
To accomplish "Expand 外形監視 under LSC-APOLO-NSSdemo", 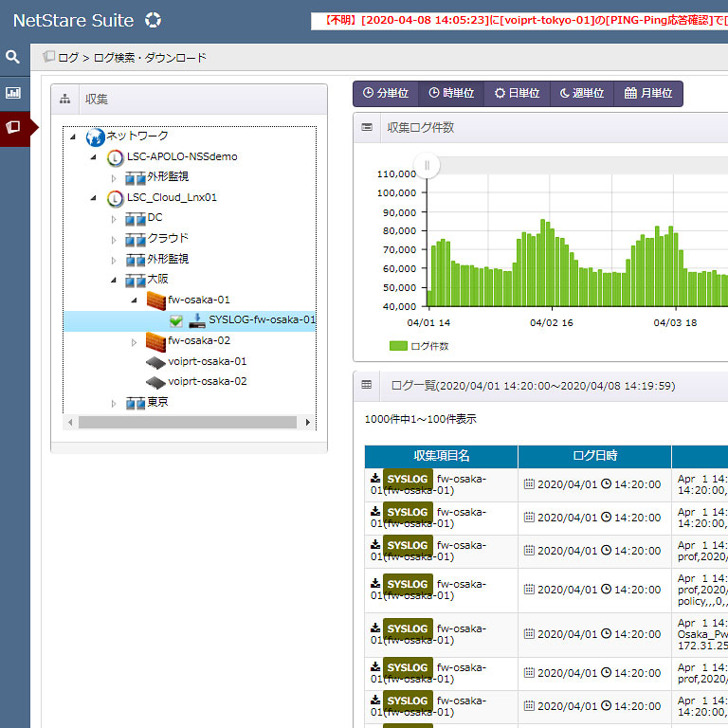I will pos(114,178).
